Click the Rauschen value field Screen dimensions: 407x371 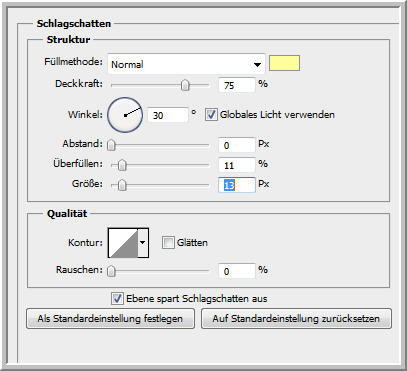click(236, 271)
